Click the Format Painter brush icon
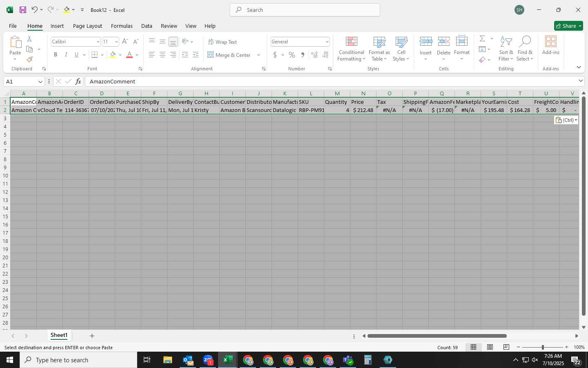This screenshot has width=588, height=368. tap(29, 60)
